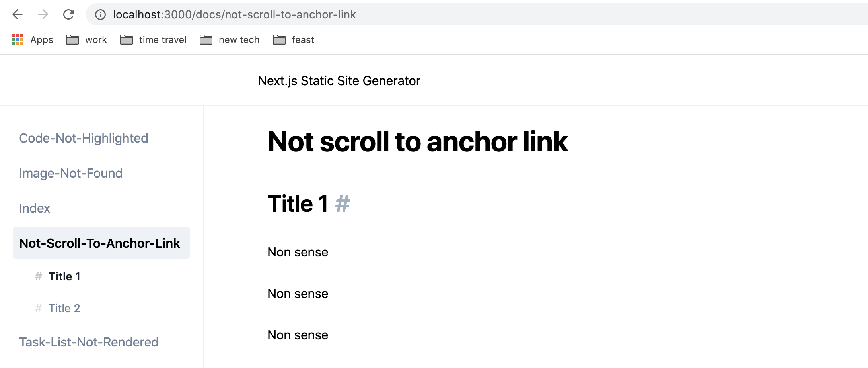
Task: Reload the current page
Action: point(68,14)
